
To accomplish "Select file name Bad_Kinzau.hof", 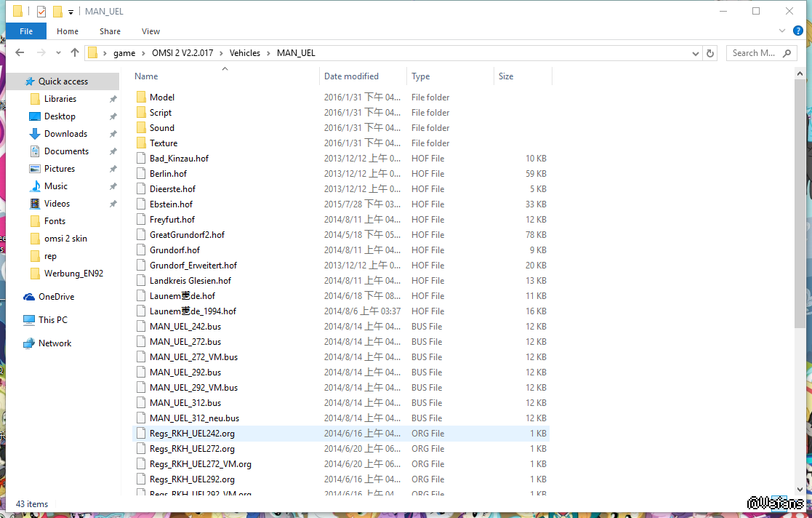I will [179, 158].
